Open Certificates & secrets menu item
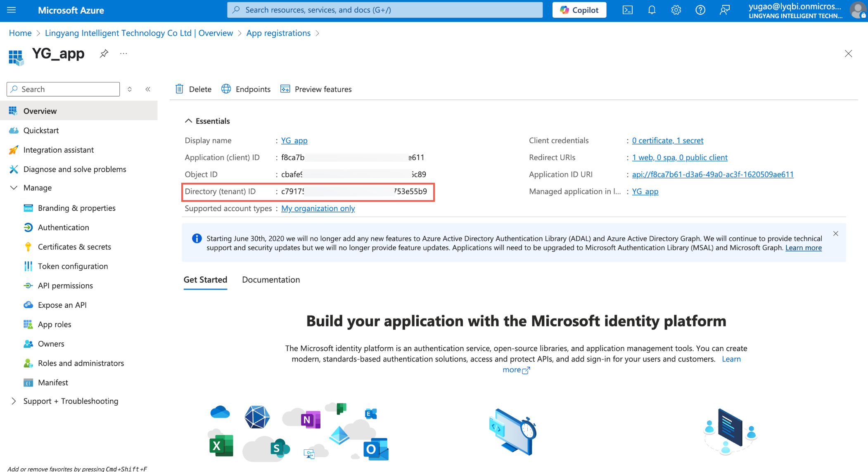 pos(74,247)
